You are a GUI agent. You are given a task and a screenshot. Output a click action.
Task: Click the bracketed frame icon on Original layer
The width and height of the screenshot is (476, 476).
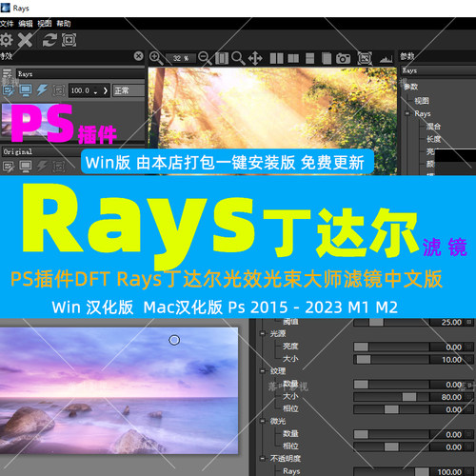[x=59, y=166]
